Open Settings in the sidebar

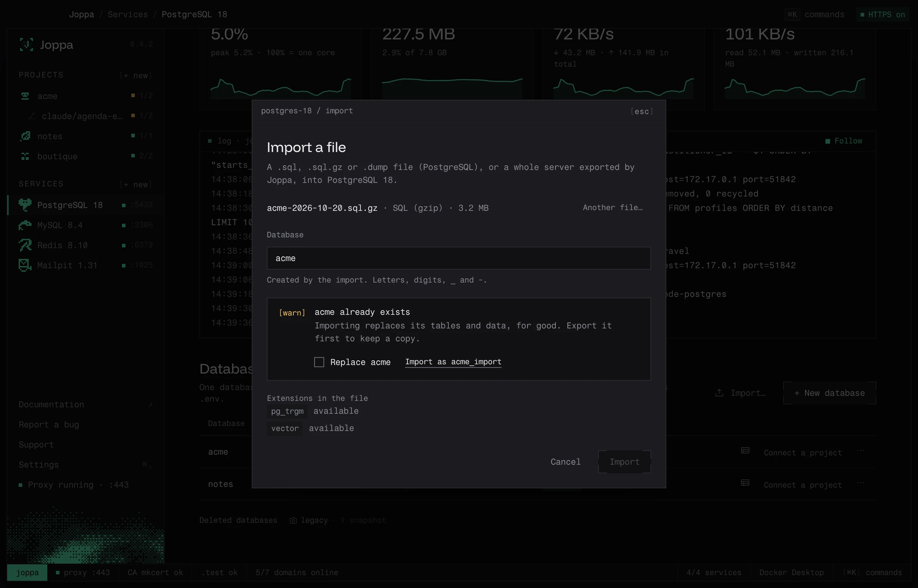click(x=39, y=465)
